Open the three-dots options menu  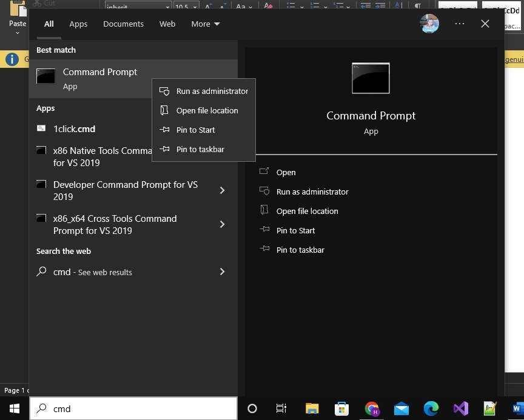459,24
